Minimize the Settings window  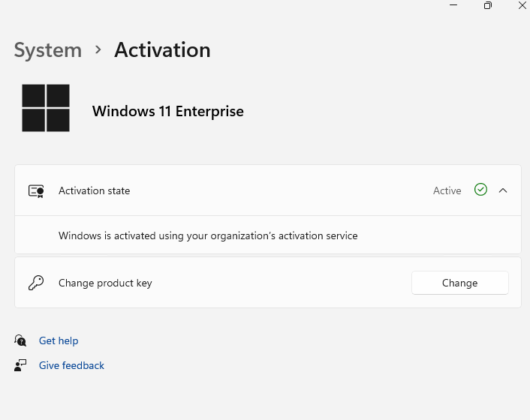click(x=453, y=5)
